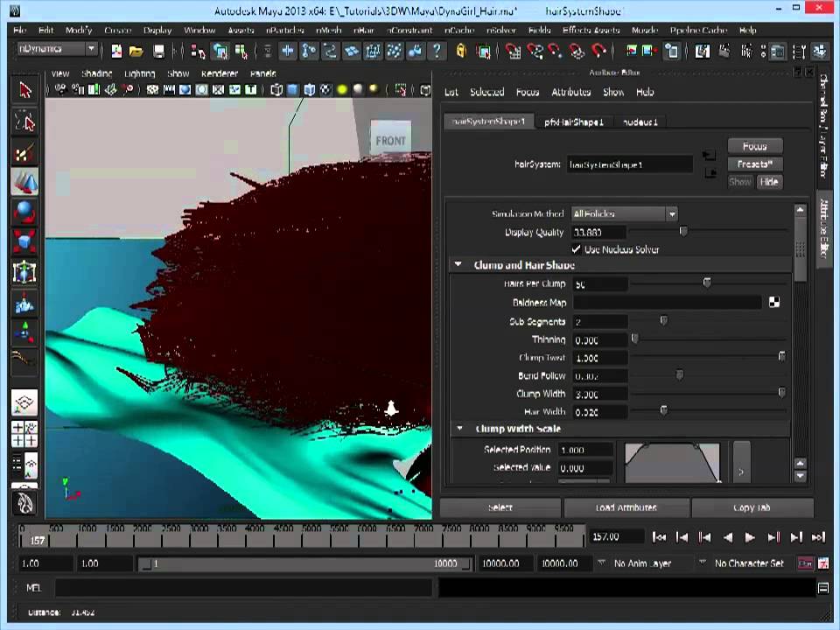Select the Soft Modification tool
The width and height of the screenshot is (840, 630).
point(24,304)
